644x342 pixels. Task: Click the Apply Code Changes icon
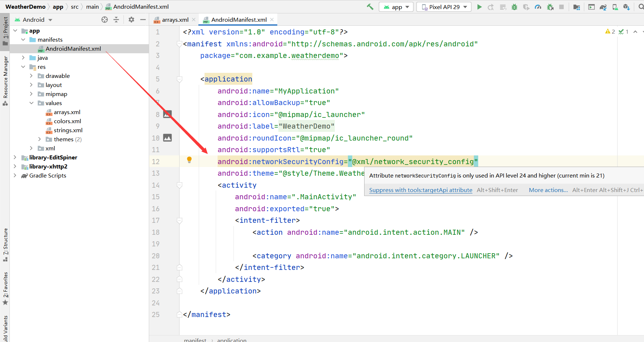tap(503, 7)
